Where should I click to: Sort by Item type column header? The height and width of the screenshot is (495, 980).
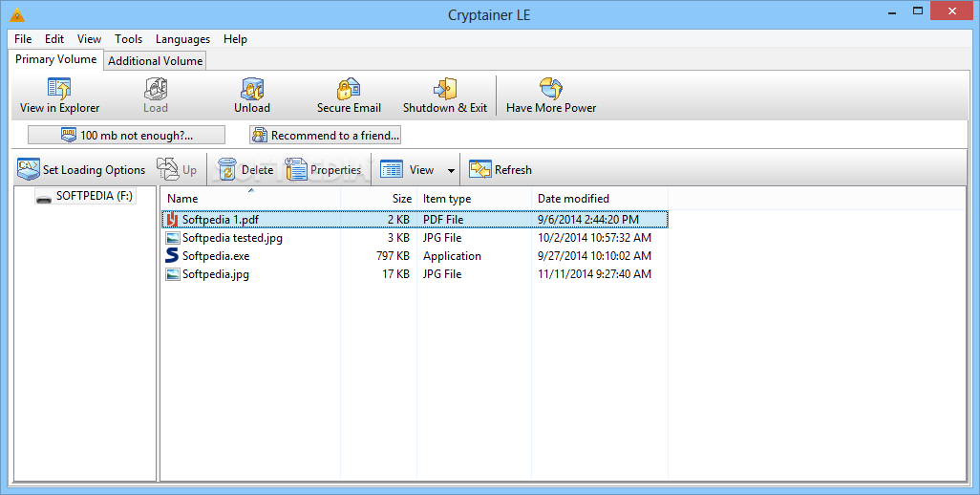pyautogui.click(x=475, y=198)
